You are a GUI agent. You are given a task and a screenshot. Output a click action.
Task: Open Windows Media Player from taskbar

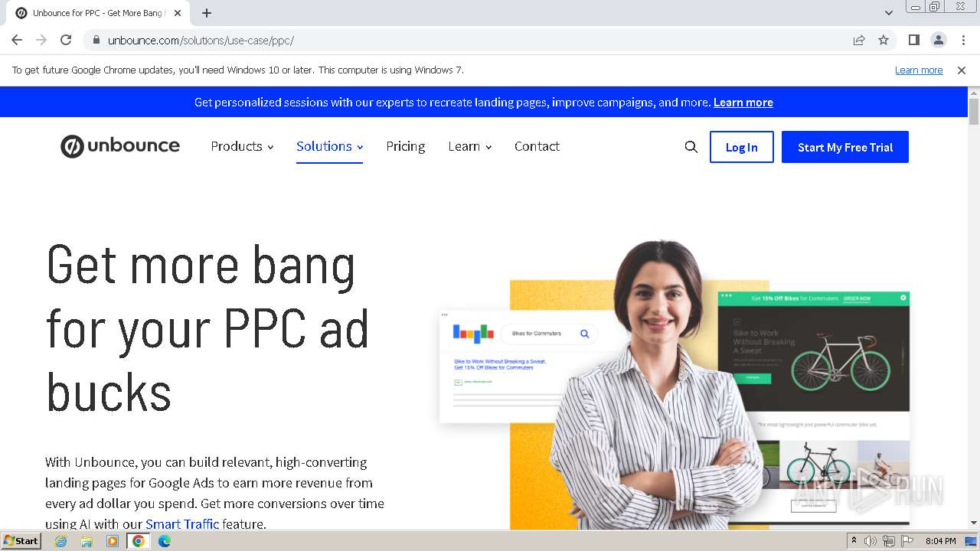113,541
